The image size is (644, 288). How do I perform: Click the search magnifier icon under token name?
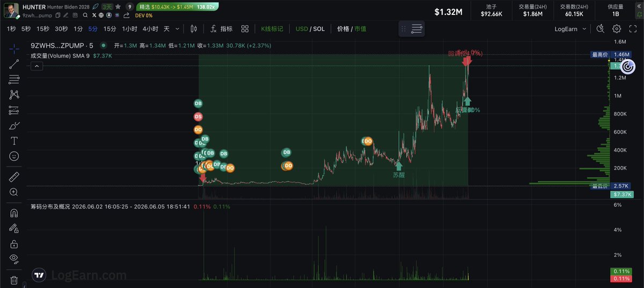point(85,16)
